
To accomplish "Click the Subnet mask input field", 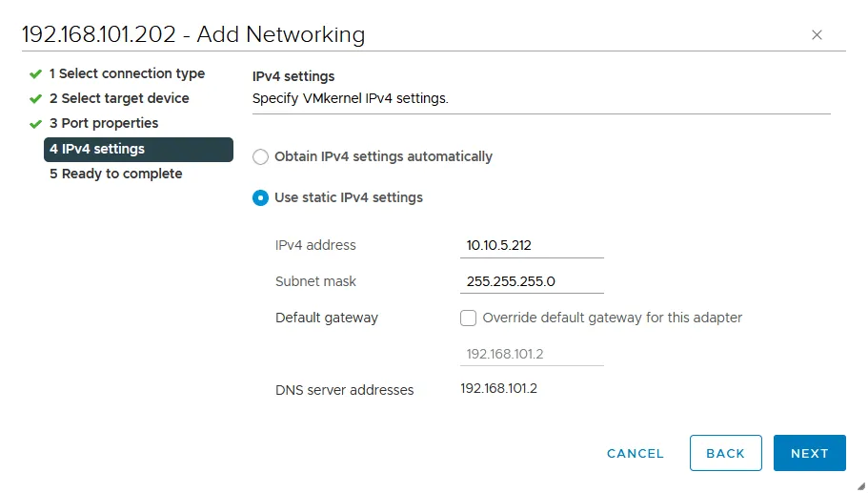I will pyautogui.click(x=532, y=281).
